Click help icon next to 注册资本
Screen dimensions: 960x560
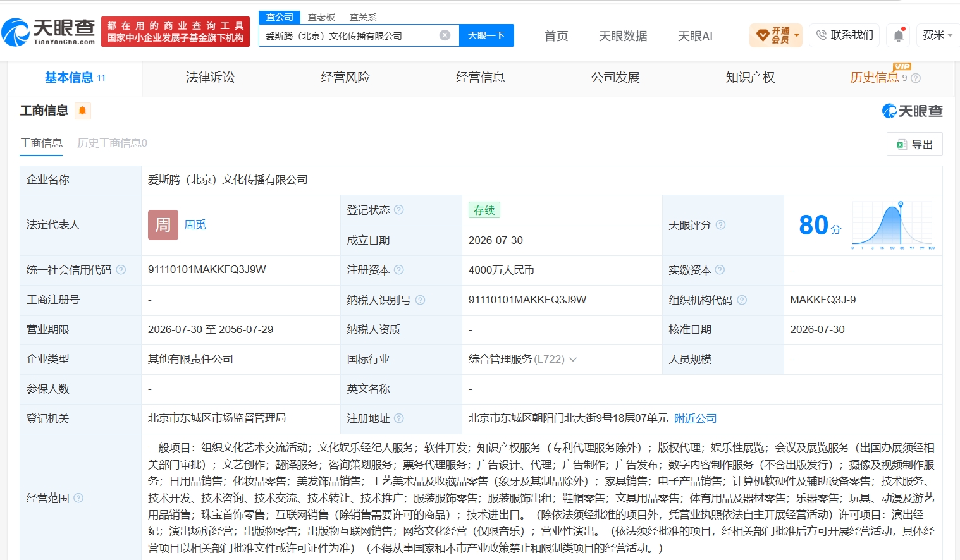(399, 270)
